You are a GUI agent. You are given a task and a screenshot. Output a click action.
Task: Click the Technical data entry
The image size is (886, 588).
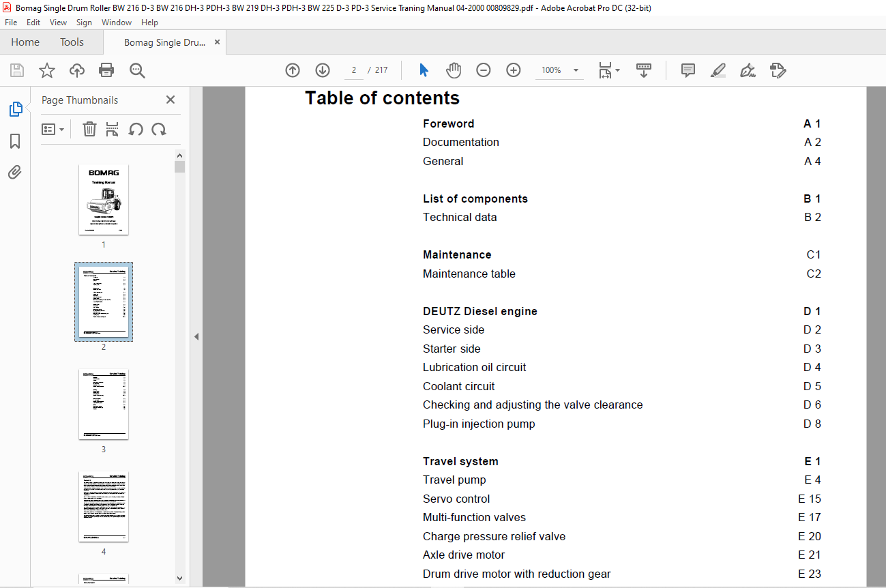[460, 217]
